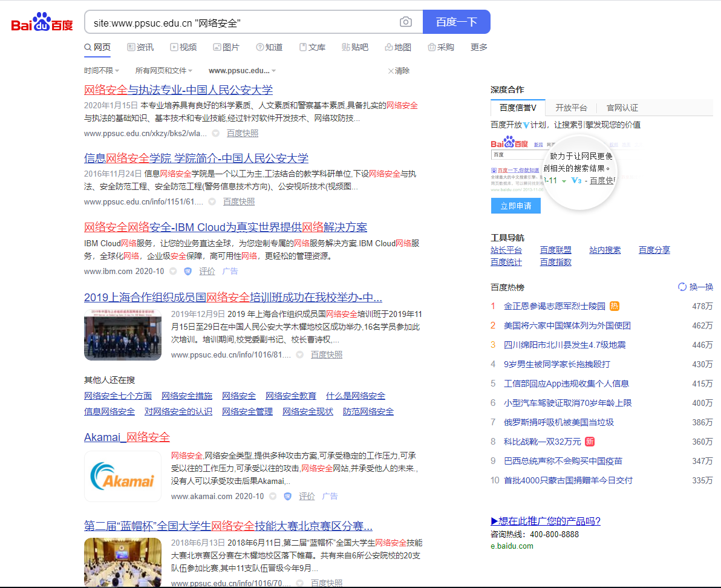Click the SCO training group photo thumbnail
The image size is (721, 588).
coord(123,335)
